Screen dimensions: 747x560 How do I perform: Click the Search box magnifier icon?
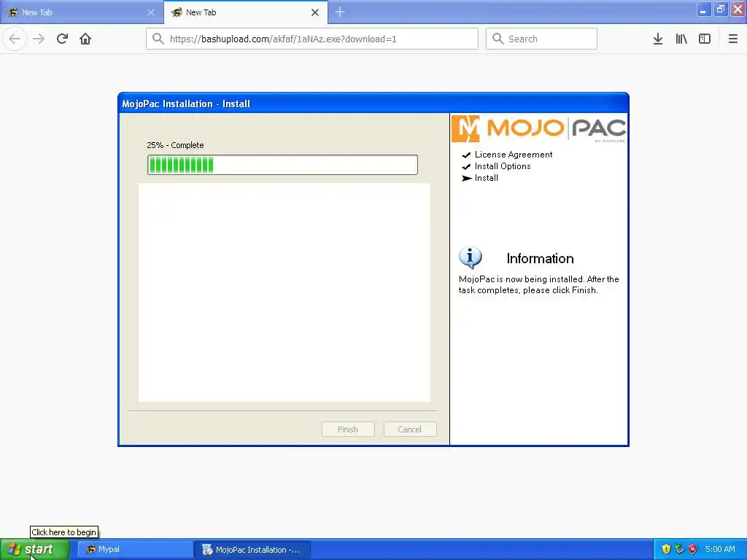click(498, 39)
